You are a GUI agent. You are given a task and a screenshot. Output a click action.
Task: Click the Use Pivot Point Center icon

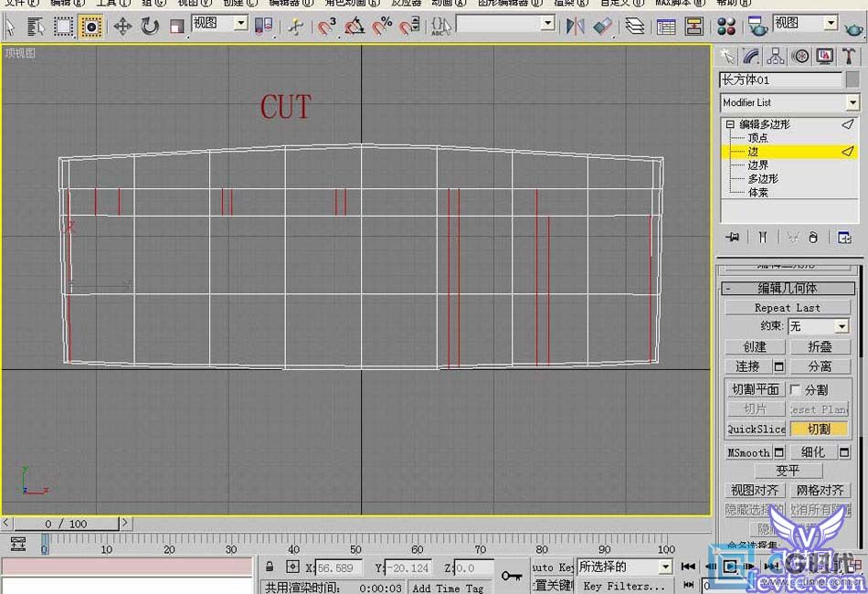click(263, 26)
